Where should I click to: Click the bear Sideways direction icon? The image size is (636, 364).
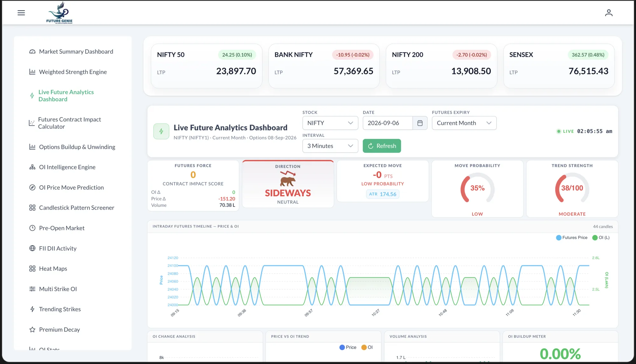[288, 179]
